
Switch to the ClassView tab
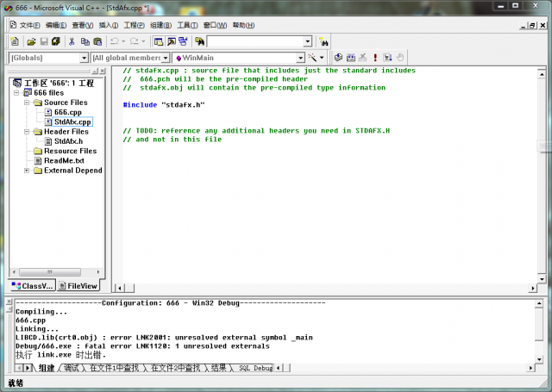[x=33, y=285]
